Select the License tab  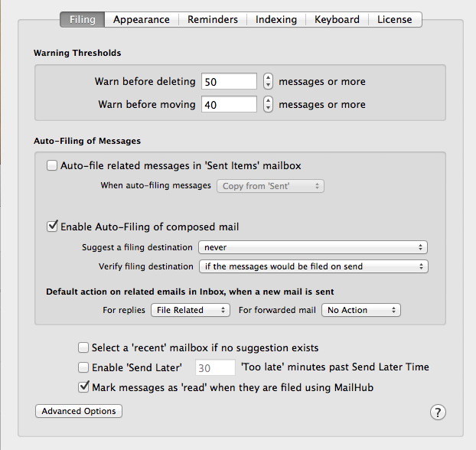pyautogui.click(x=394, y=19)
